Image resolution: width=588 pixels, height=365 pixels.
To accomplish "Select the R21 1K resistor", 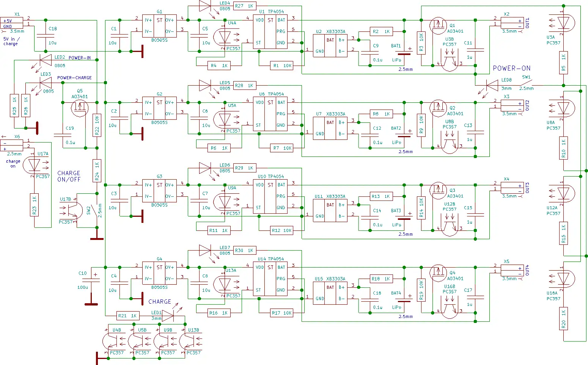I will point(127,315).
